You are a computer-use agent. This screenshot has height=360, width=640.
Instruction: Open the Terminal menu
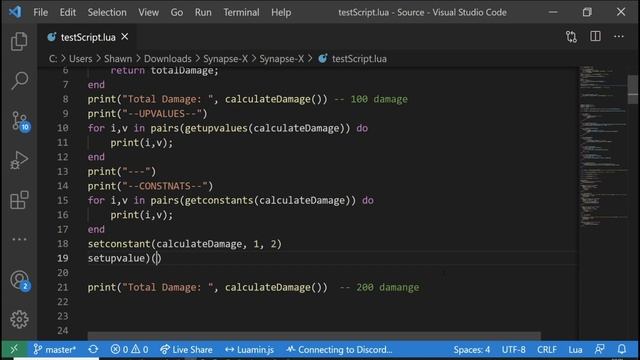click(x=241, y=12)
